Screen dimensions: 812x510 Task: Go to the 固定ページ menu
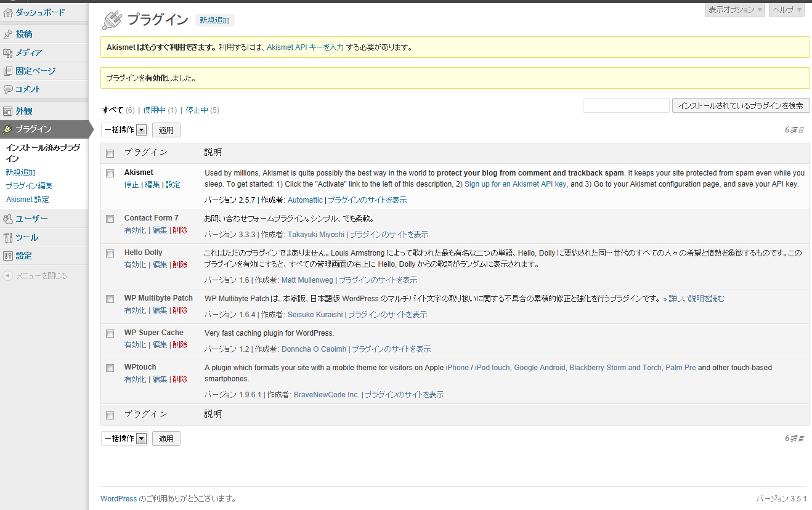point(36,71)
